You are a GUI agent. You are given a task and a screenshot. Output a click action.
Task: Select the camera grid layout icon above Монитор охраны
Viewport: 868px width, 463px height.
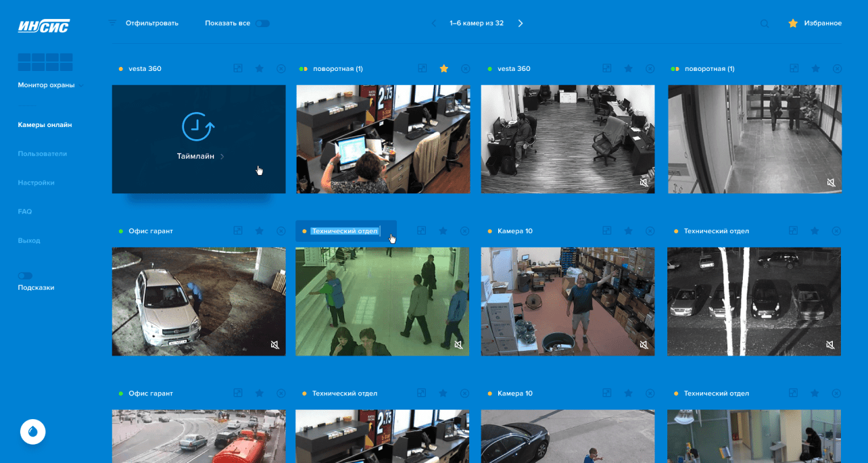(x=45, y=62)
